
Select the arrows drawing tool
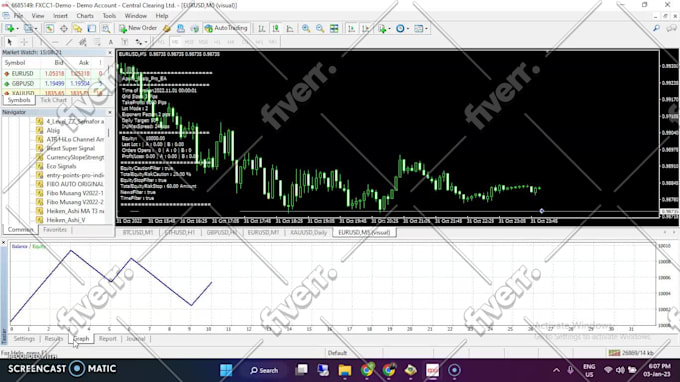(x=139, y=42)
